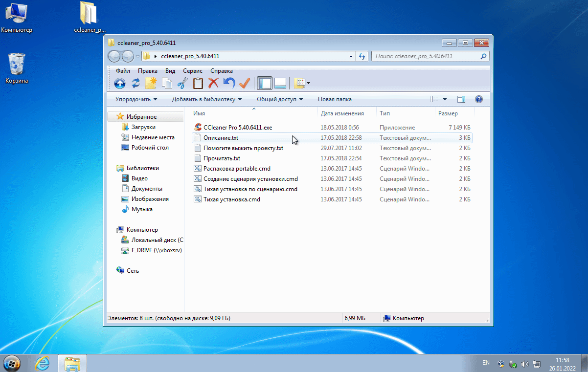The width and height of the screenshot is (588, 372).
Task: Click the Back navigation arrow
Action: tap(114, 56)
